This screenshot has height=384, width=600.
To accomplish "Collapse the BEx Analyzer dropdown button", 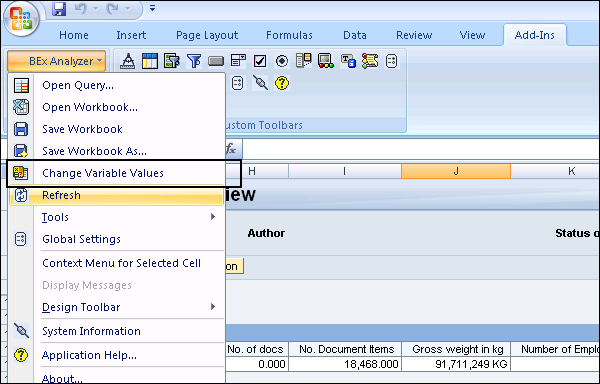I will (56, 61).
